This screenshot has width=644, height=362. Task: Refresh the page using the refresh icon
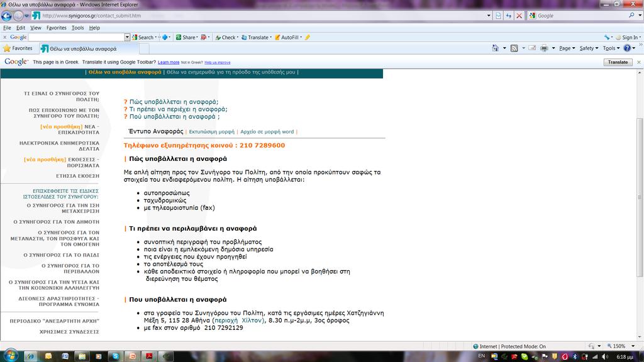[x=509, y=16]
